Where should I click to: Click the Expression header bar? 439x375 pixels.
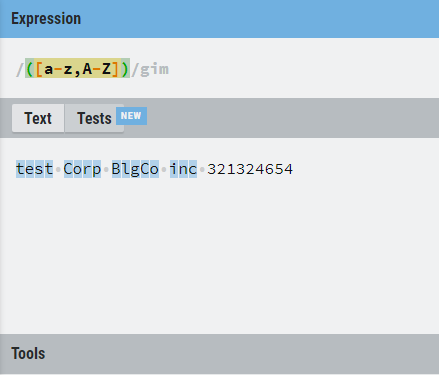pyautogui.click(x=219, y=19)
